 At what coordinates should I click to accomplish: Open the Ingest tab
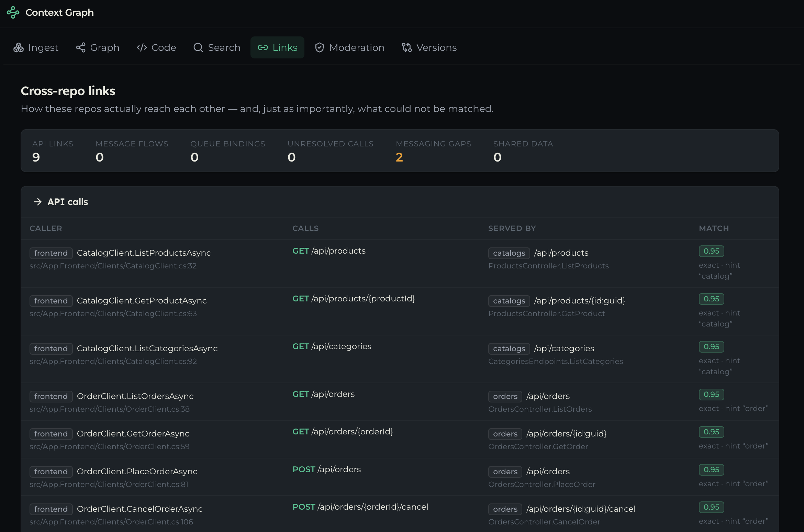tap(36, 47)
